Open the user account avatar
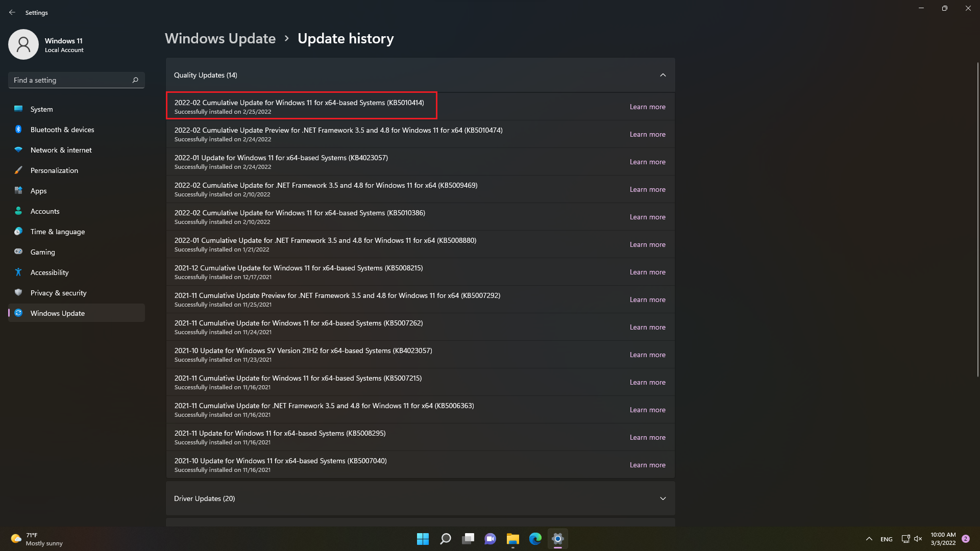 (23, 44)
